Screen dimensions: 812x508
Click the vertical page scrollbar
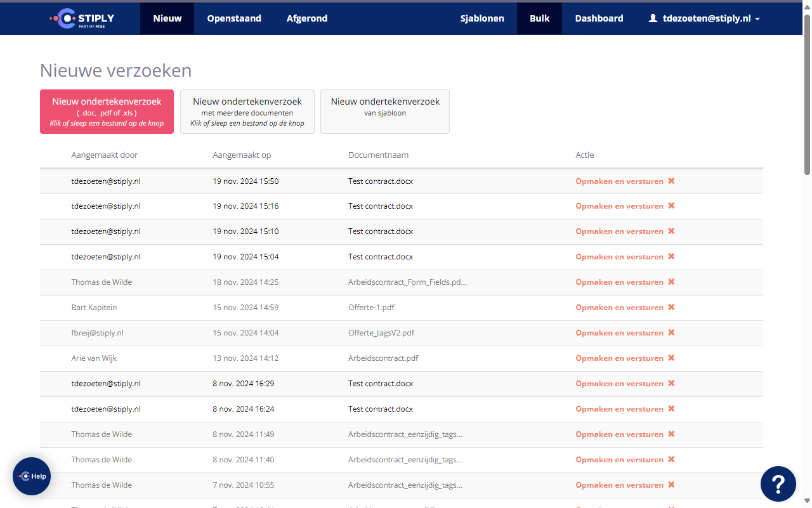[x=807, y=95]
